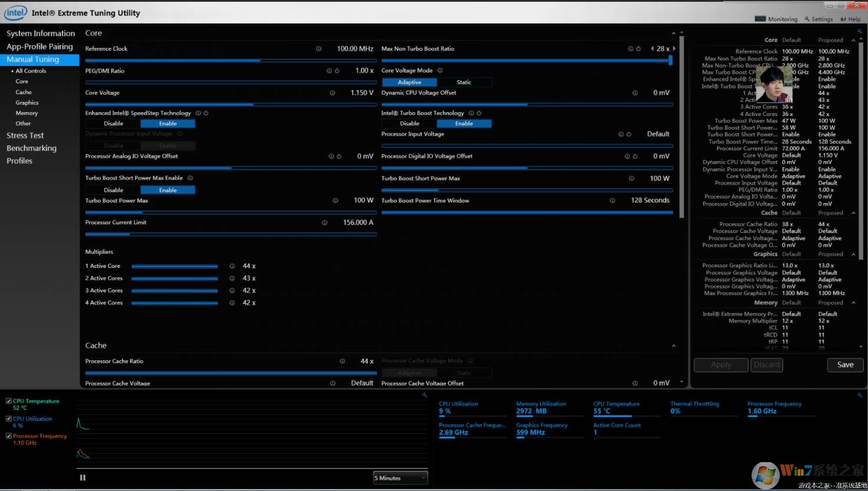This screenshot has width=868, height=491.
Task: Open the 5 Minutes time range dropdown
Action: pos(400,478)
